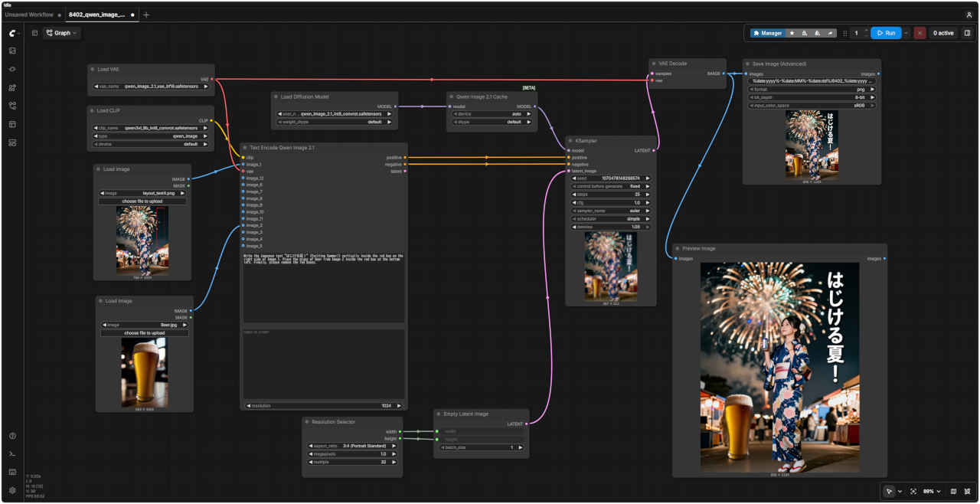Adjust the steps value in KSampler

[612, 194]
